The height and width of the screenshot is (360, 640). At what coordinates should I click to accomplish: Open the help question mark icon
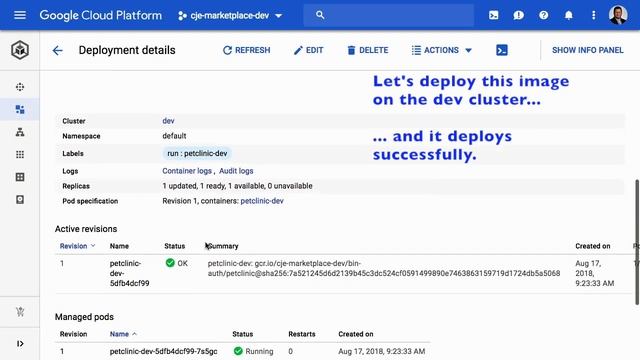[543, 16]
